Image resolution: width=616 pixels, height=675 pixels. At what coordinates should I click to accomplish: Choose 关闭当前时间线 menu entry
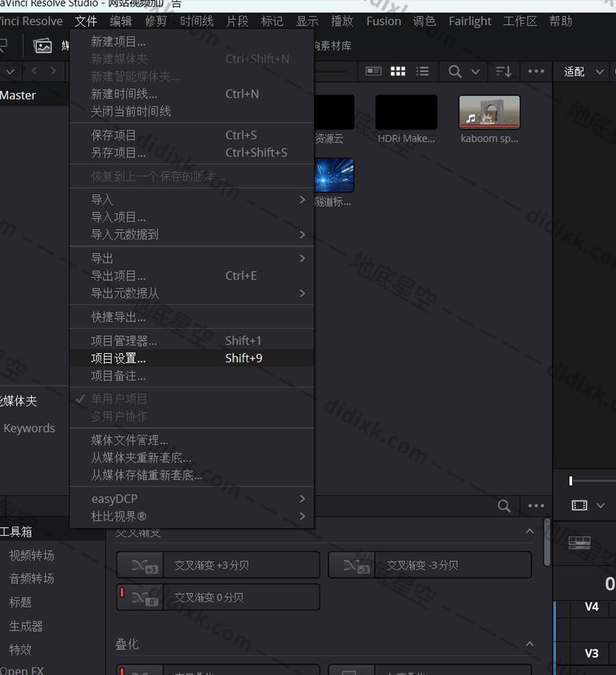pos(192,112)
